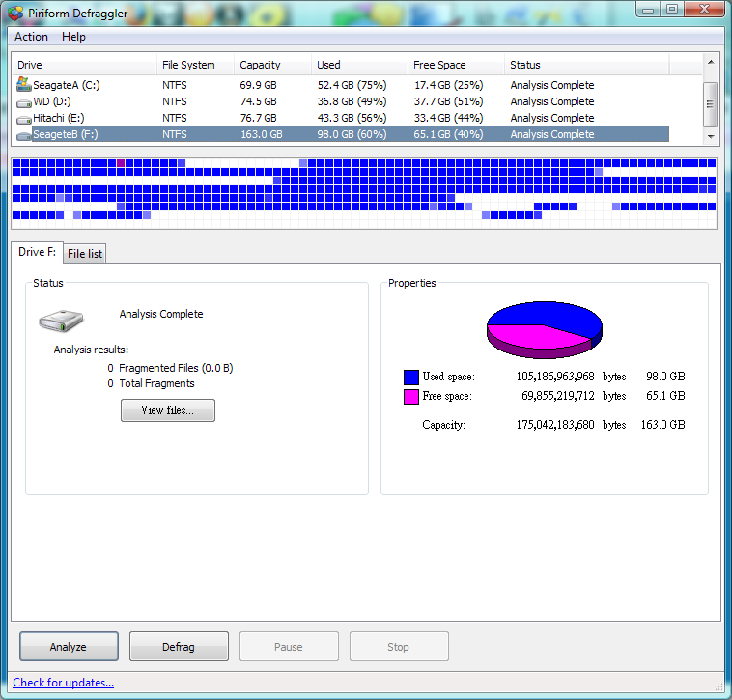Viewport: 732px width, 700px height.
Task: Click the drive list scrollbar thumb
Action: coord(711,104)
